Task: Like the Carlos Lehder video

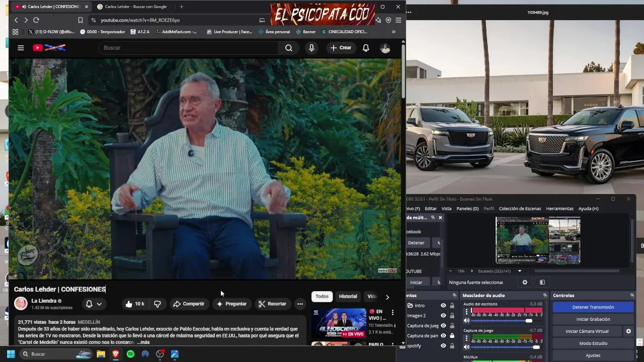Action: 134,304
